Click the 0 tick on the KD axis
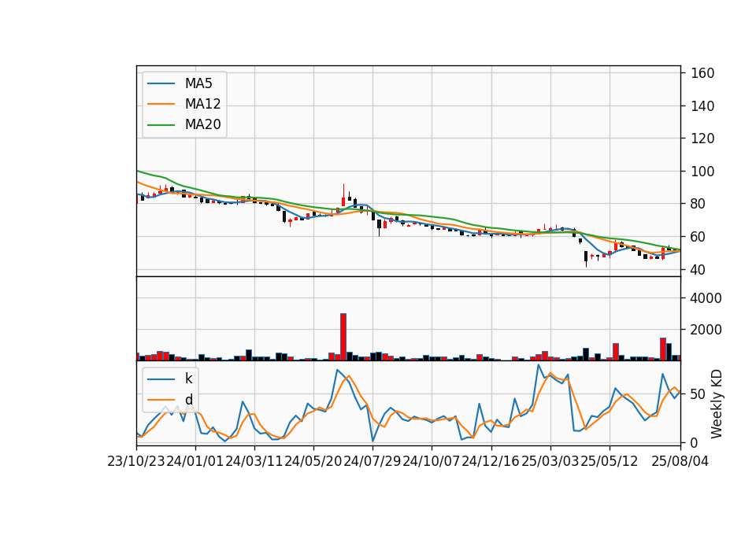Image resolution: width=756 pixels, height=543 pixels. (x=695, y=442)
